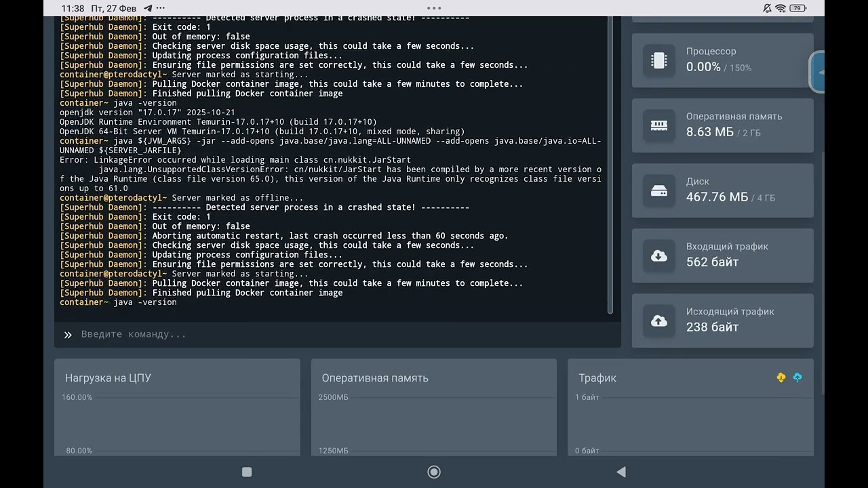Tap the muted notifications bell icon
Image resolution: width=868 pixels, height=488 pixels.
767,8
